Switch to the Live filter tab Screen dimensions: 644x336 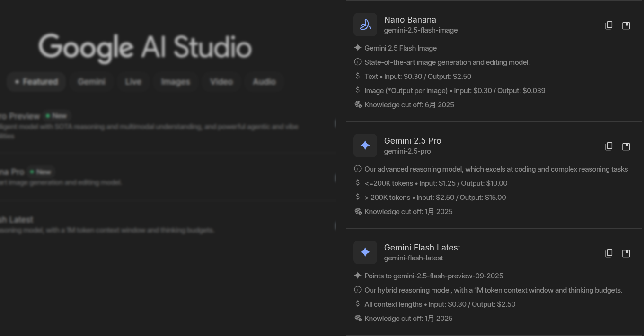133,82
